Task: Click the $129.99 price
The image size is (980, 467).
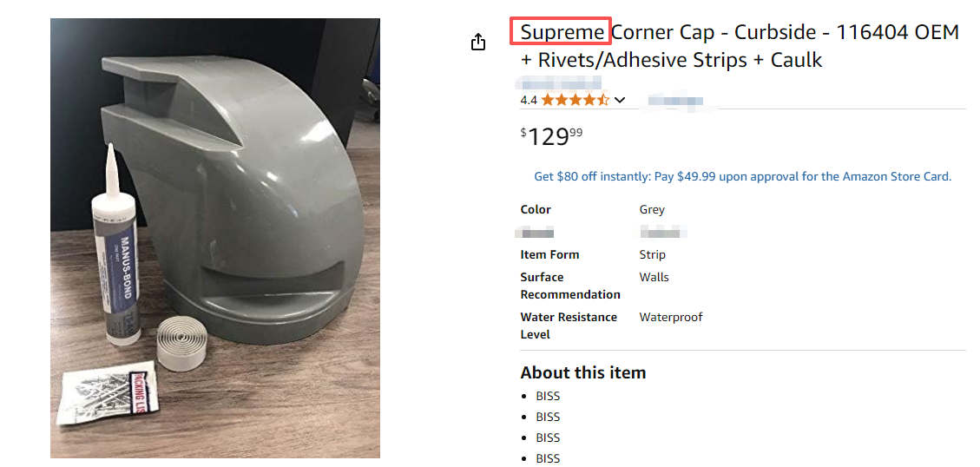Action: pos(551,135)
